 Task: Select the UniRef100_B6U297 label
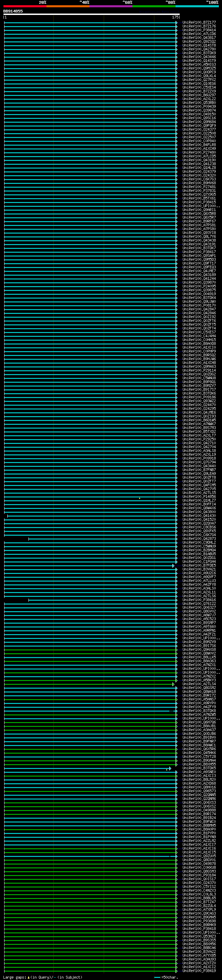tap(199, 95)
